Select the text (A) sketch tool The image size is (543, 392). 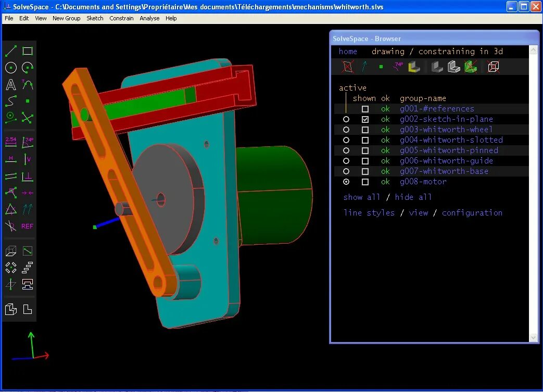11,84
